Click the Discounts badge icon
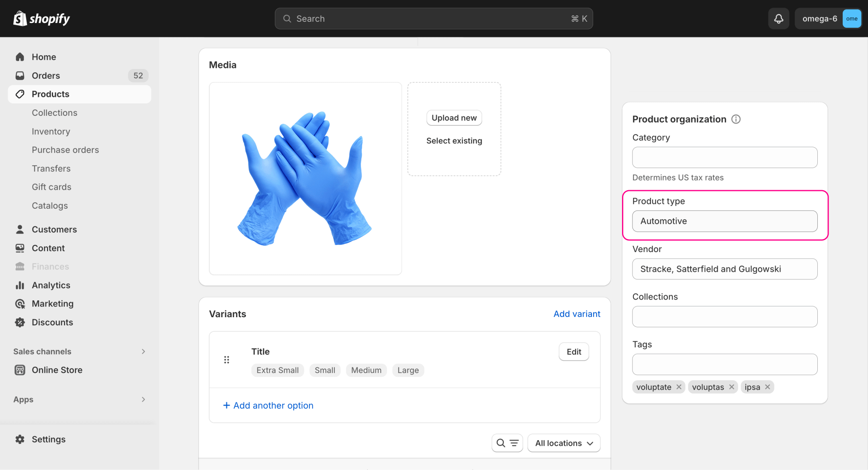Screen dimensions: 868x470 pos(20,322)
